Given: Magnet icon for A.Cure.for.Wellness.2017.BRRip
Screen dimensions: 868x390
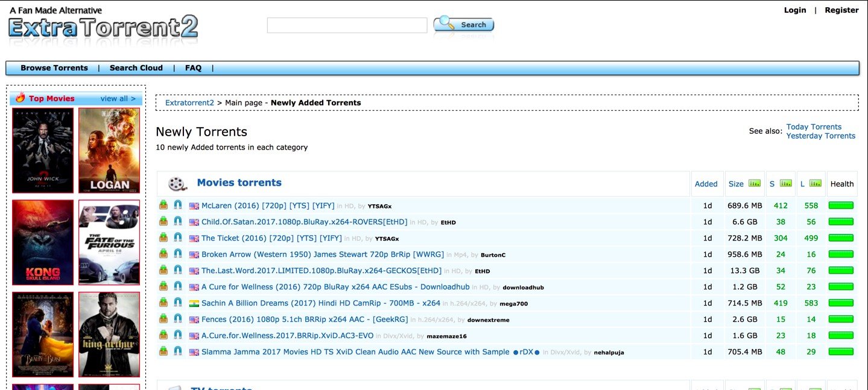Looking at the screenshot, I should coord(178,335).
